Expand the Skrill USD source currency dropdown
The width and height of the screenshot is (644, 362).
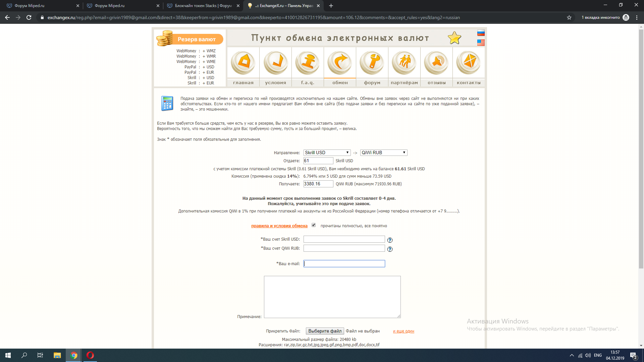(327, 153)
